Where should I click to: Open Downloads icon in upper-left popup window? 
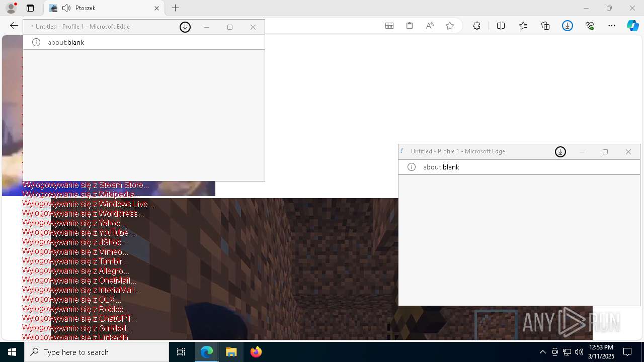(x=185, y=27)
